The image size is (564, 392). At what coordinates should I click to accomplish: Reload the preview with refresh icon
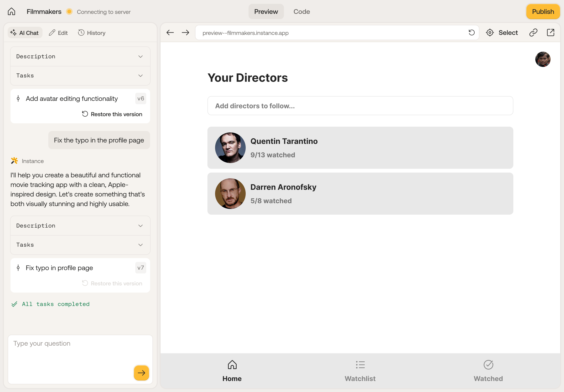click(472, 33)
